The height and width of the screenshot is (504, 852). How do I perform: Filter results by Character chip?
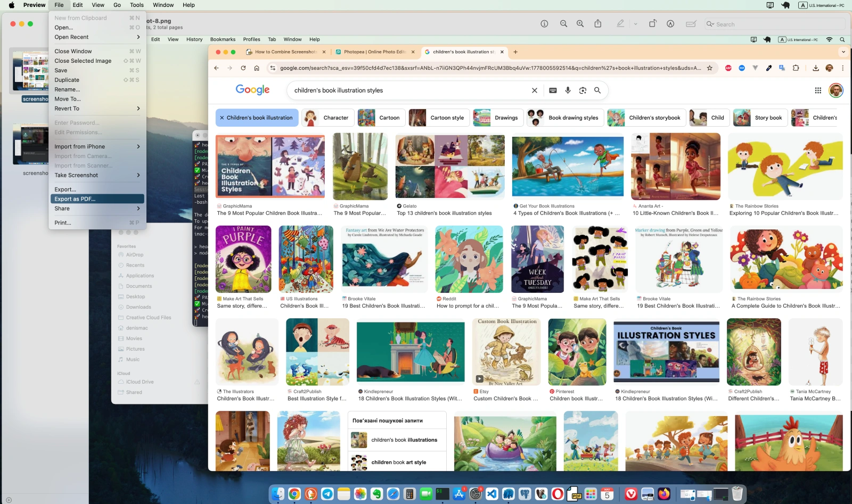pos(328,118)
